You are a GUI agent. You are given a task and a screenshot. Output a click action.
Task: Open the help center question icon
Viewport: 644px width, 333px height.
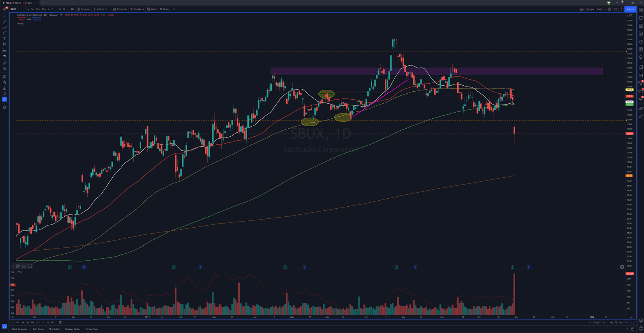pyautogui.click(x=641, y=328)
